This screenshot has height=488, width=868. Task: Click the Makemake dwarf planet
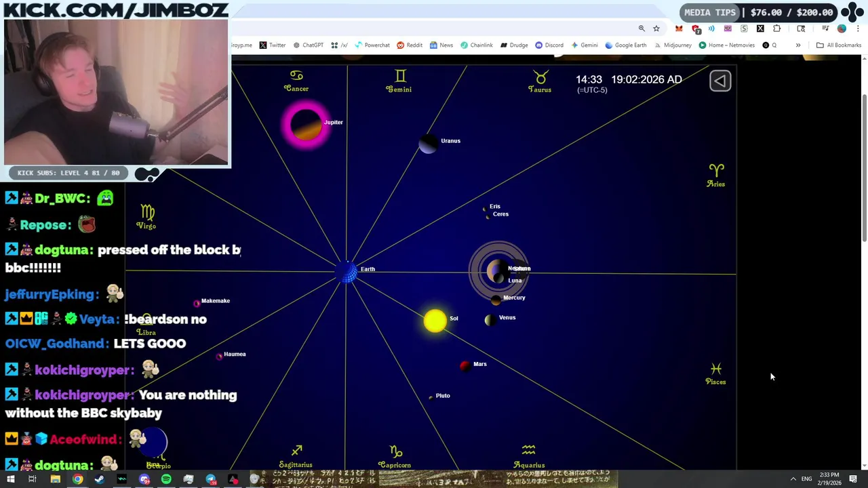197,303
